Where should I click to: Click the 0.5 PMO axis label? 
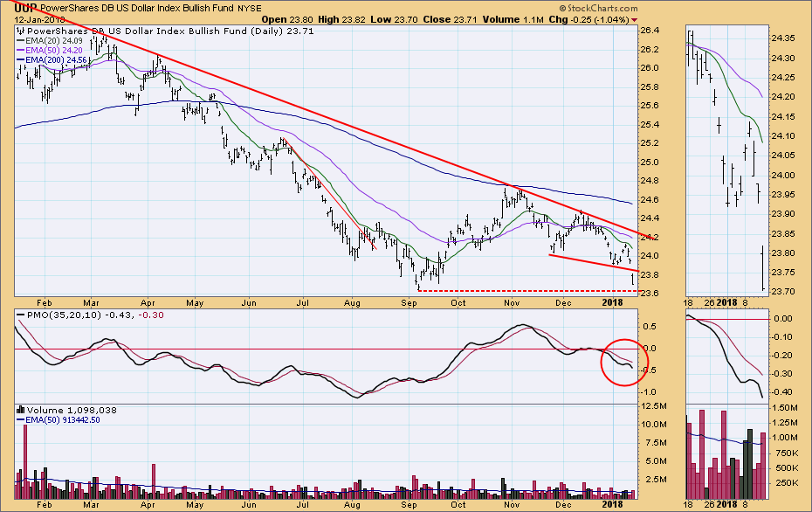pos(650,327)
